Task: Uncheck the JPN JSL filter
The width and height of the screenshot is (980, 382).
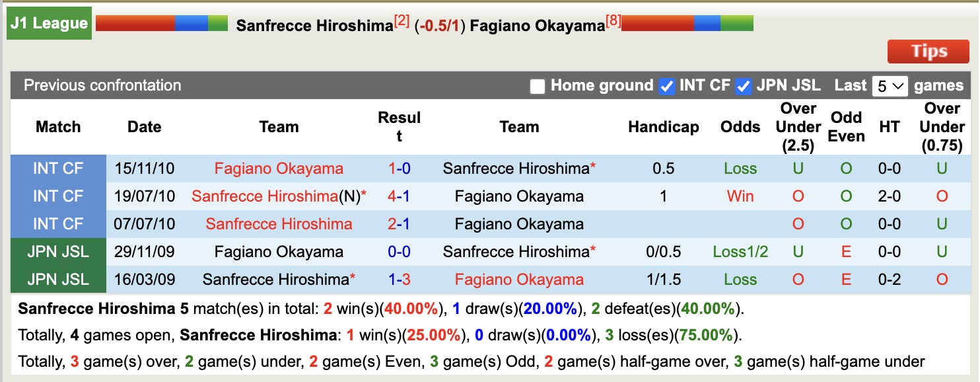Action: [744, 86]
